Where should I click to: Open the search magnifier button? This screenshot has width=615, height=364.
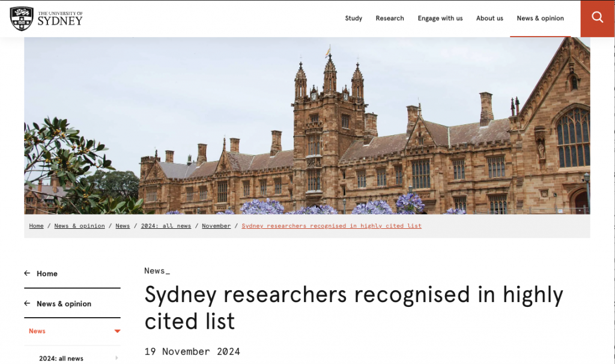pos(597,18)
